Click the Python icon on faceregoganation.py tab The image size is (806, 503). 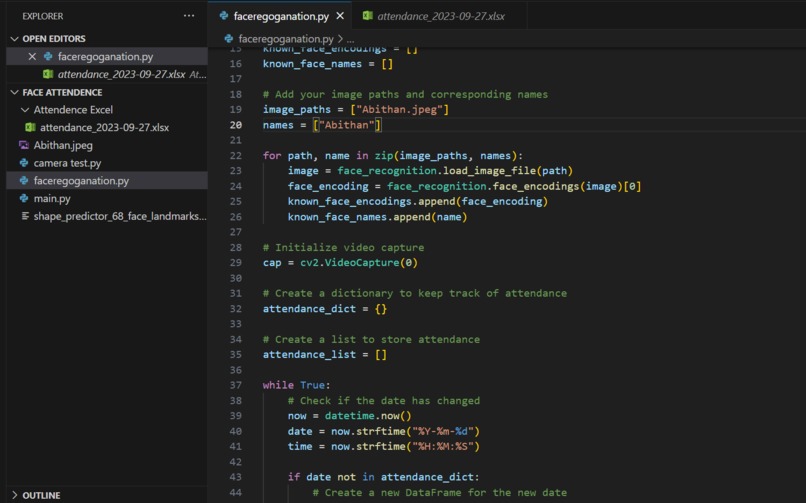tap(224, 16)
